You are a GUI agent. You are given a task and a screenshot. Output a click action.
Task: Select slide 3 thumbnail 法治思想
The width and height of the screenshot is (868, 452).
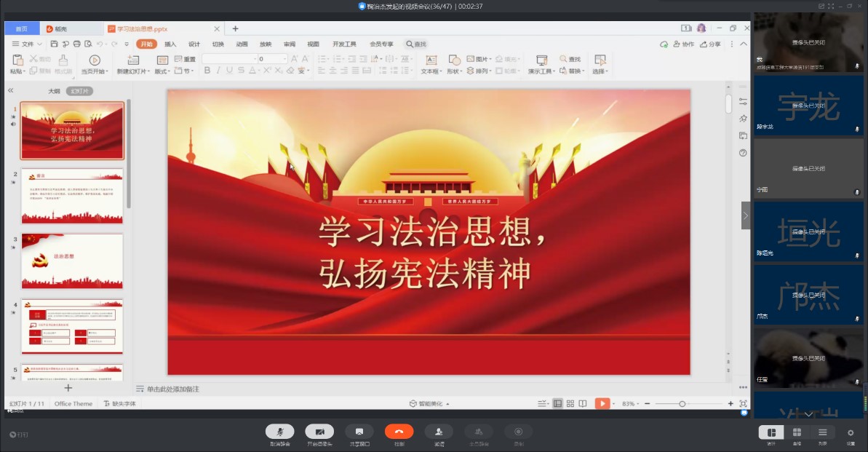72,261
